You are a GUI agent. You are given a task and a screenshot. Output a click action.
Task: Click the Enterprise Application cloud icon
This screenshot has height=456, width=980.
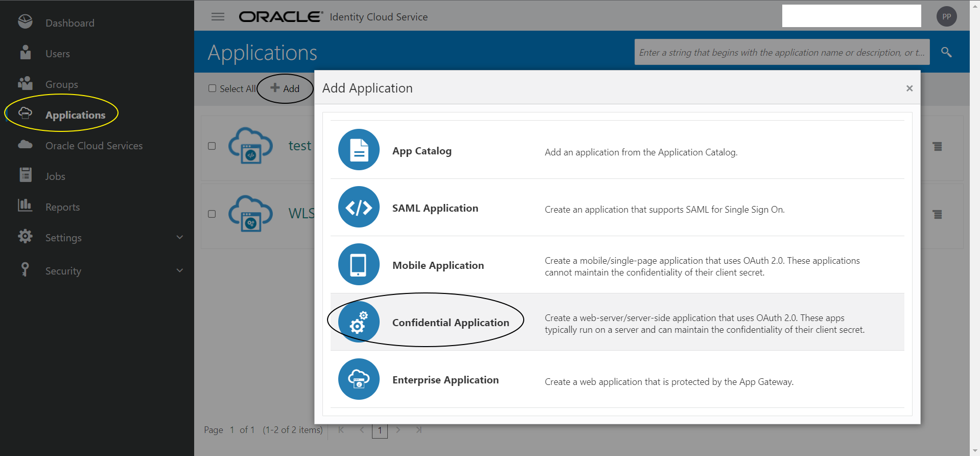359,379
